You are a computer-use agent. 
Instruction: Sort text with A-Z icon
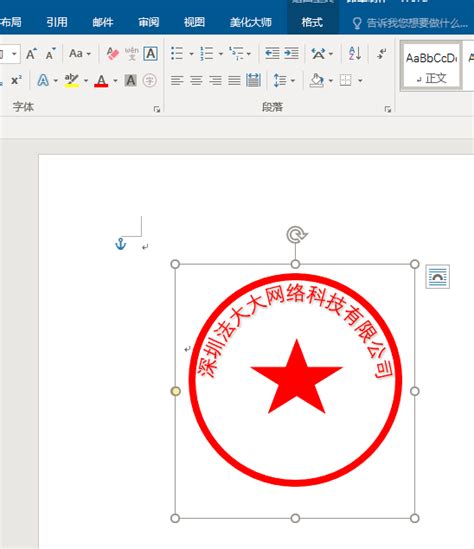click(x=355, y=54)
